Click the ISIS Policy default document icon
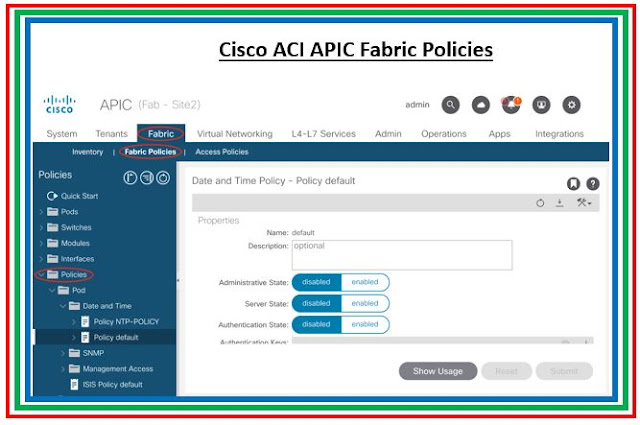640x425 pixels. [x=74, y=384]
